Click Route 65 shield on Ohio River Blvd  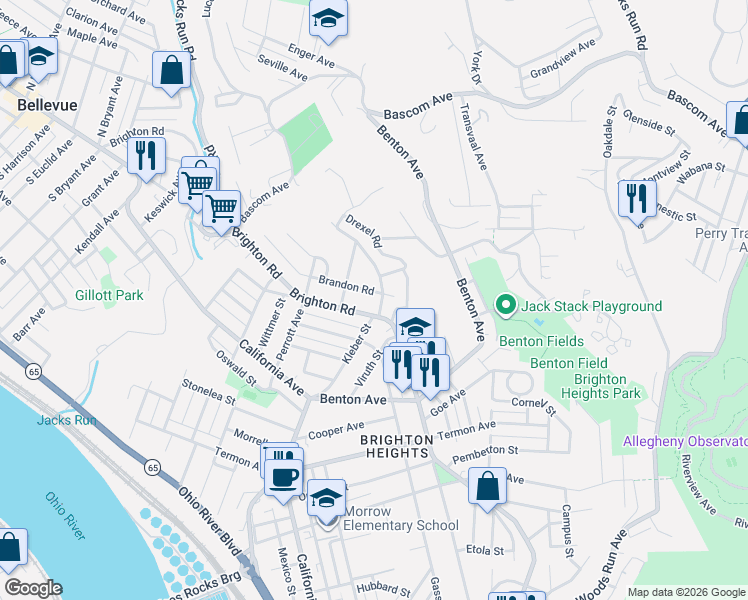tap(153, 467)
